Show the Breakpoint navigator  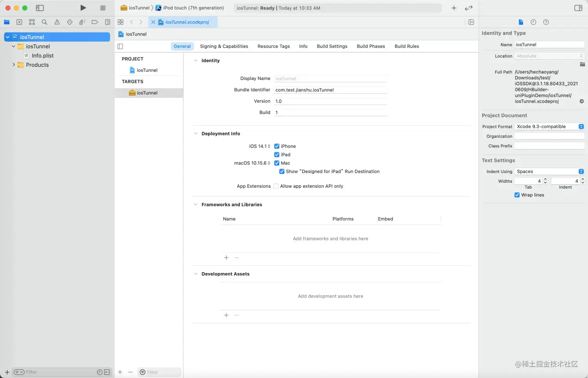(94, 22)
